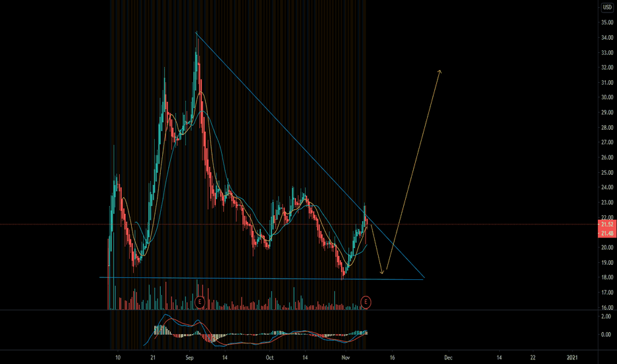Select the 21.52 current price label
Viewport: 617px width, 364px height.
point(607,224)
